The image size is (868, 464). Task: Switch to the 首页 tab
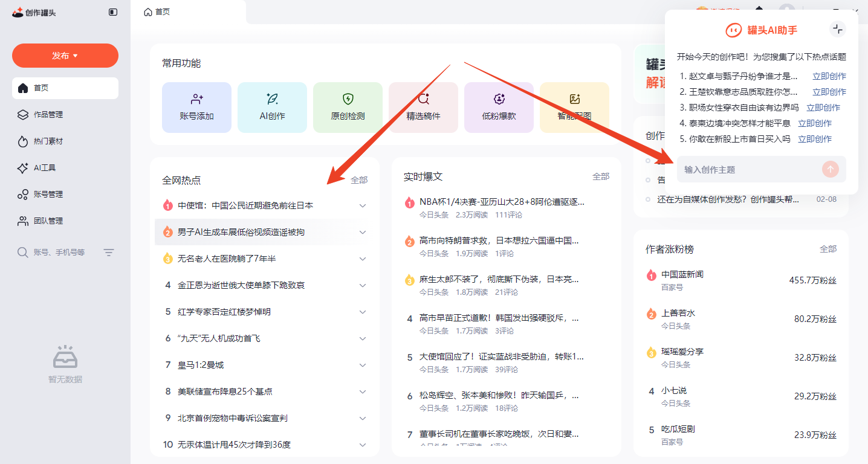(x=157, y=11)
